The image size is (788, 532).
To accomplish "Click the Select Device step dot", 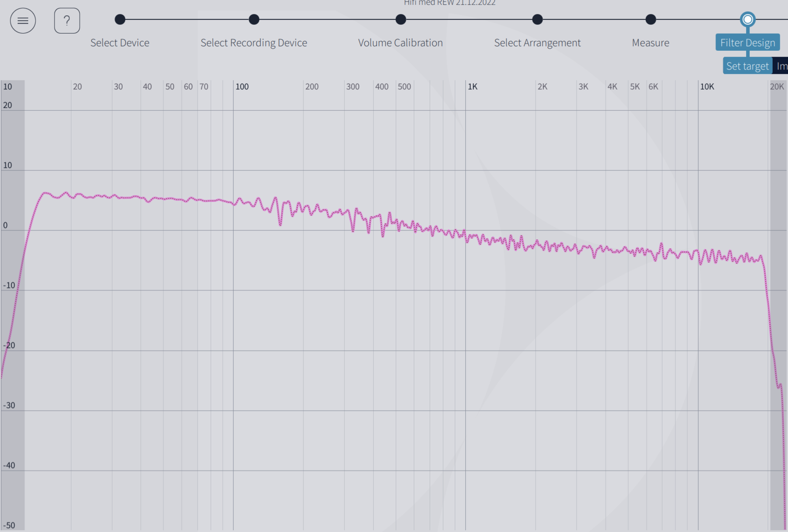I will (120, 19).
